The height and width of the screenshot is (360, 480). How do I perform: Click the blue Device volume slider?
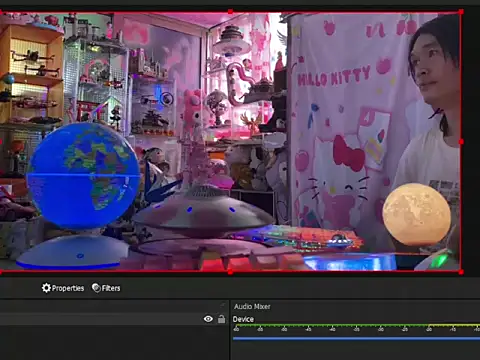tap(356, 338)
